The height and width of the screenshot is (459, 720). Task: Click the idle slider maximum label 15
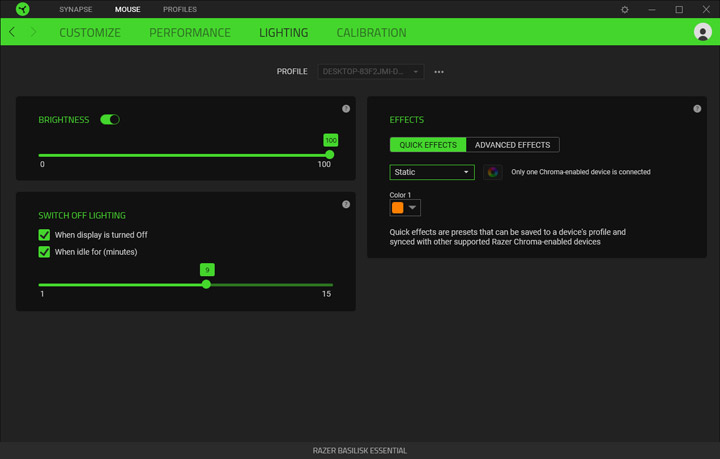tap(326, 294)
